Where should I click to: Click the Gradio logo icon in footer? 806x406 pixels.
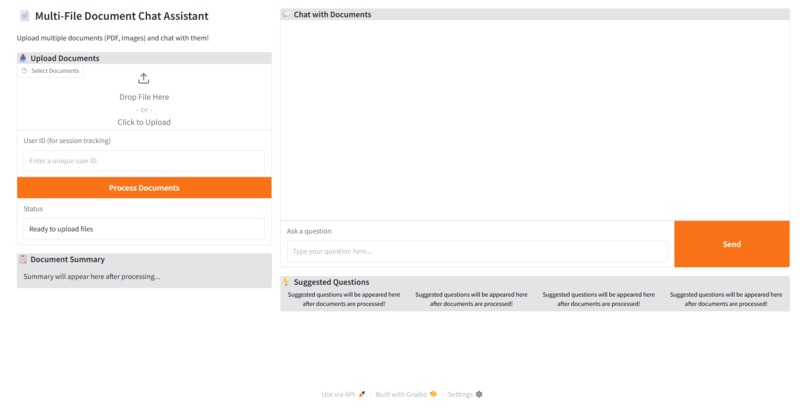(433, 394)
